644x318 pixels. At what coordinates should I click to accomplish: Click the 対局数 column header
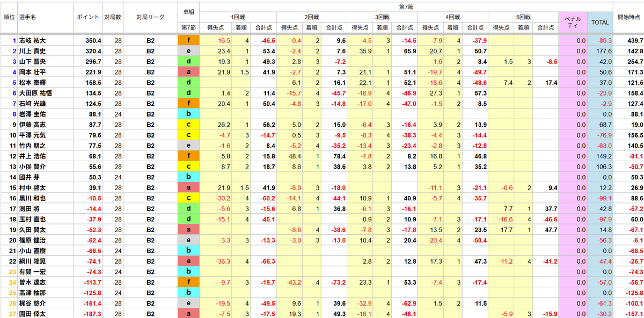pos(112,17)
